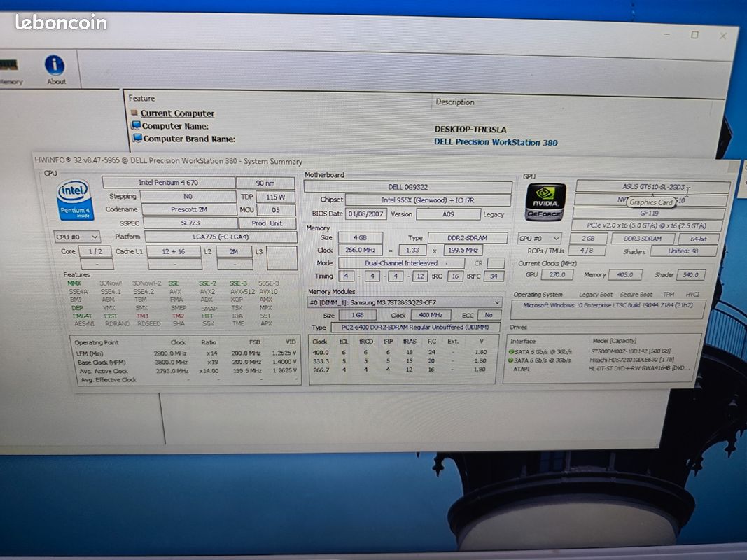This screenshot has height=560, width=747.
Task: Click the GPU memory 2 GB field
Action: click(x=588, y=239)
